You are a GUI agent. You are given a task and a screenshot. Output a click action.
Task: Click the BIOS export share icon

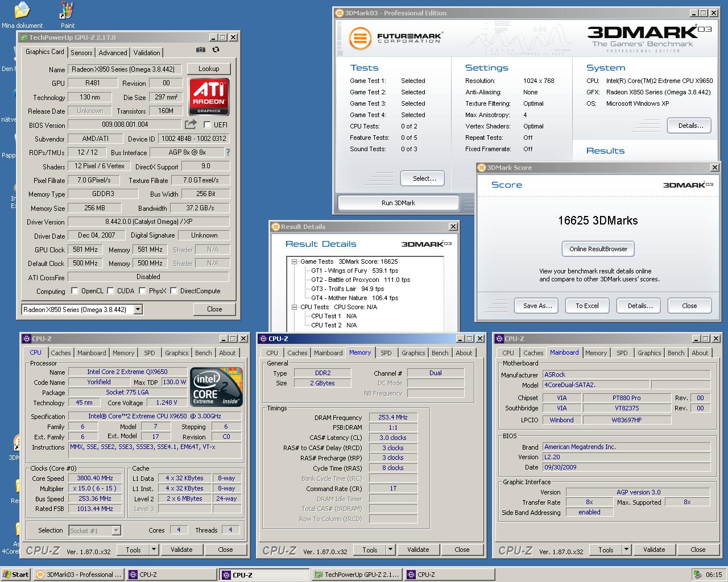tap(191, 124)
